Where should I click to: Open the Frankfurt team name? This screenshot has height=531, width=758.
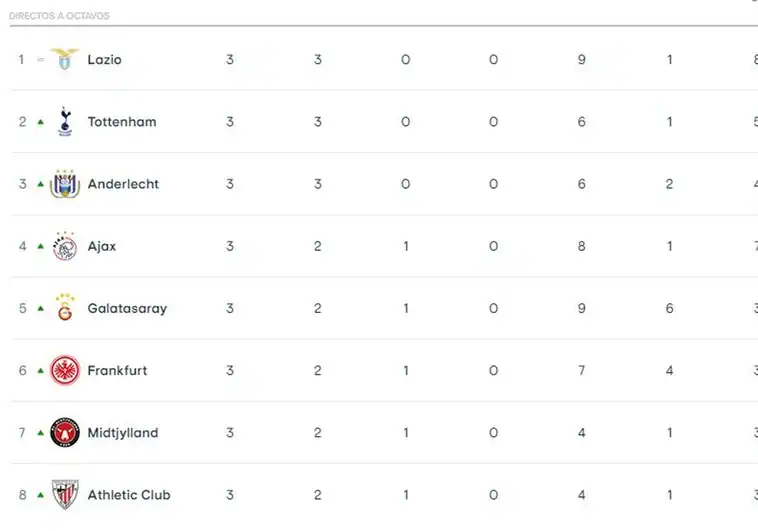(117, 370)
